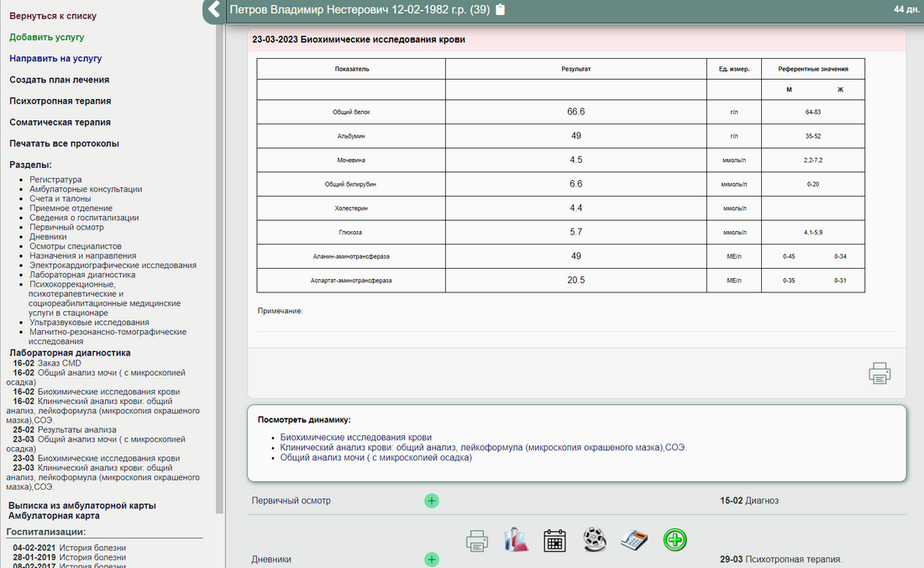This screenshot has width=924, height=568.
Task: Click the printer icon in bottom toolbar
Action: (477, 540)
